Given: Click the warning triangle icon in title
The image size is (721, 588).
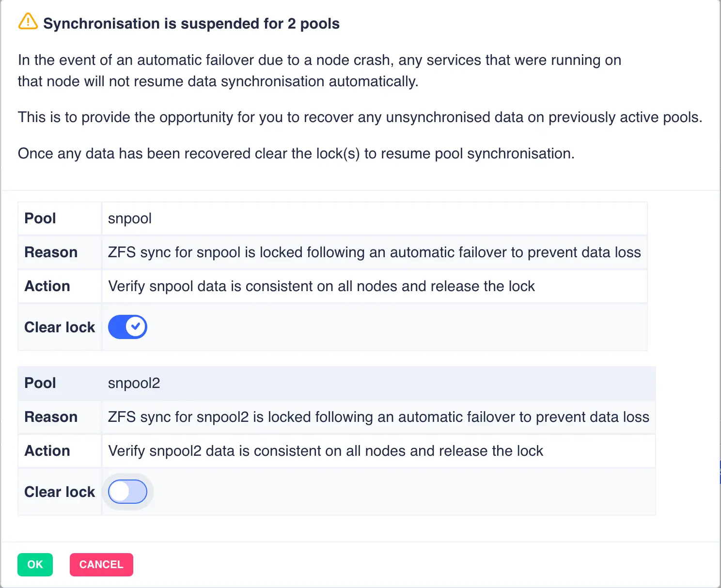Looking at the screenshot, I should pos(28,22).
